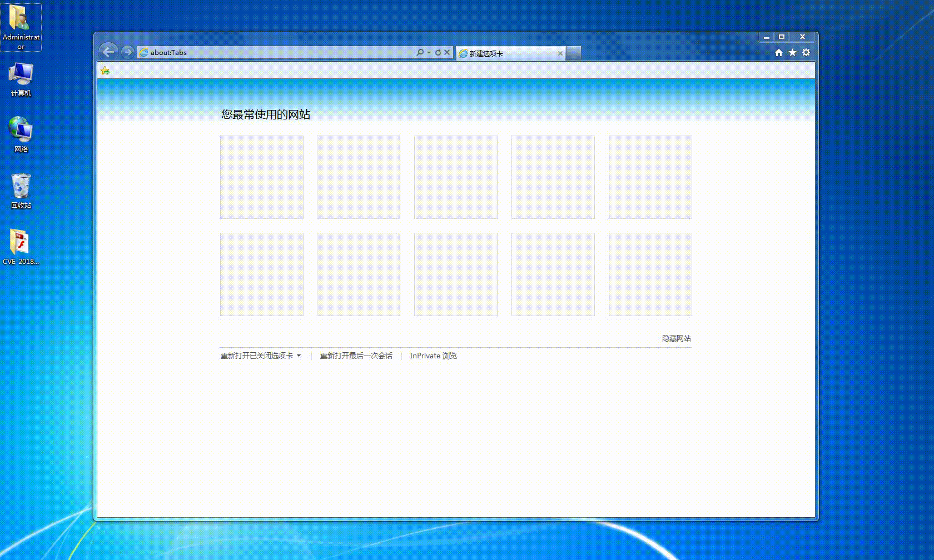The width and height of the screenshot is (934, 560).
Task: Select the 计算机 desktop icon
Action: click(21, 79)
